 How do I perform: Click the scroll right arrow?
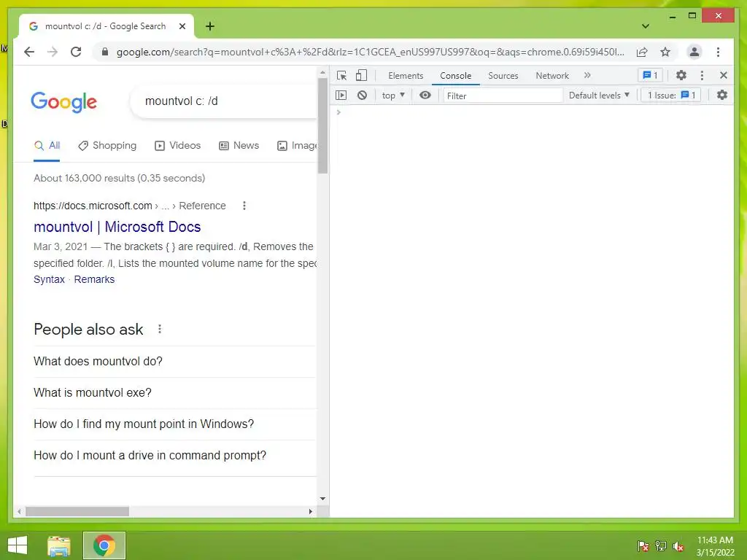[311, 511]
